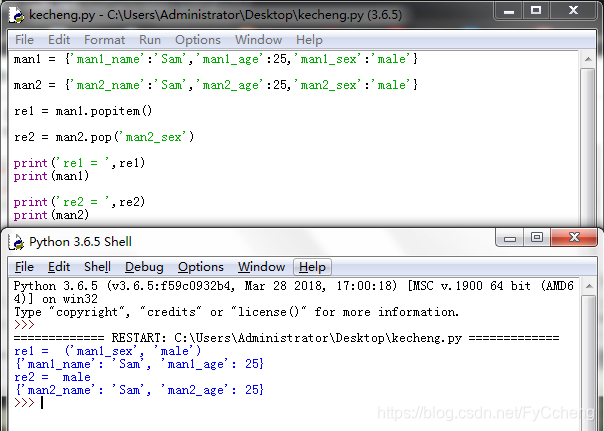
Task: Click the line "re2 = man2.pop('man2_sex')"
Action: (x=104, y=137)
